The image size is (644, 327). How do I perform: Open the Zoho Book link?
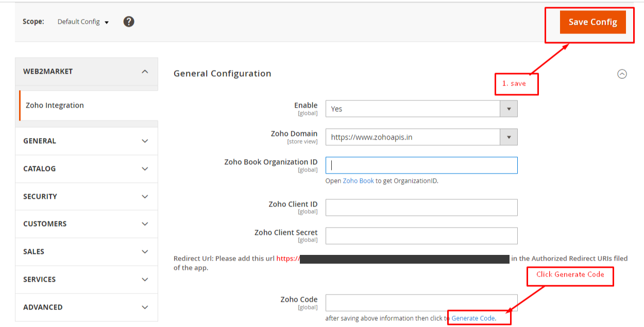click(358, 181)
